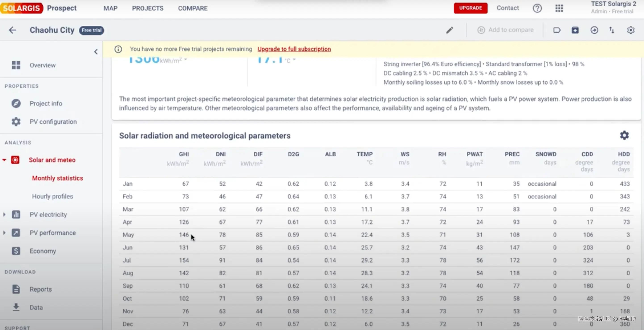This screenshot has height=330, width=644.
Task: Click the swap arrows icon in project toolbar
Action: pyautogui.click(x=611, y=30)
